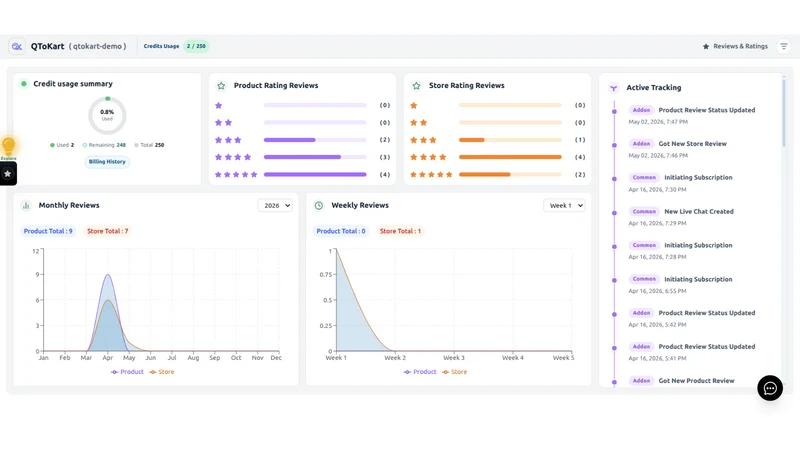Click the Total 250 credit label
Screen dimensions: 800x450
point(149,145)
